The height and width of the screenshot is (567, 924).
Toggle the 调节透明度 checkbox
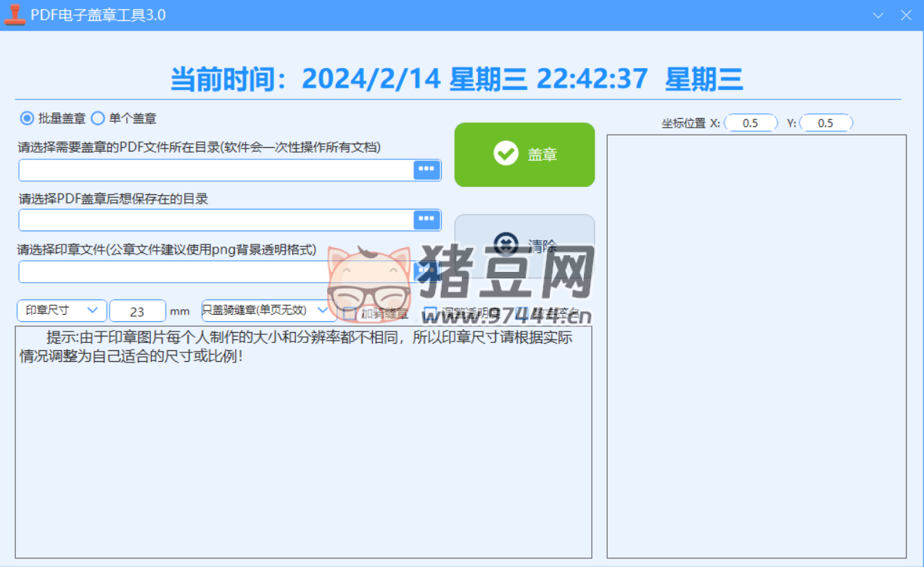tap(431, 313)
